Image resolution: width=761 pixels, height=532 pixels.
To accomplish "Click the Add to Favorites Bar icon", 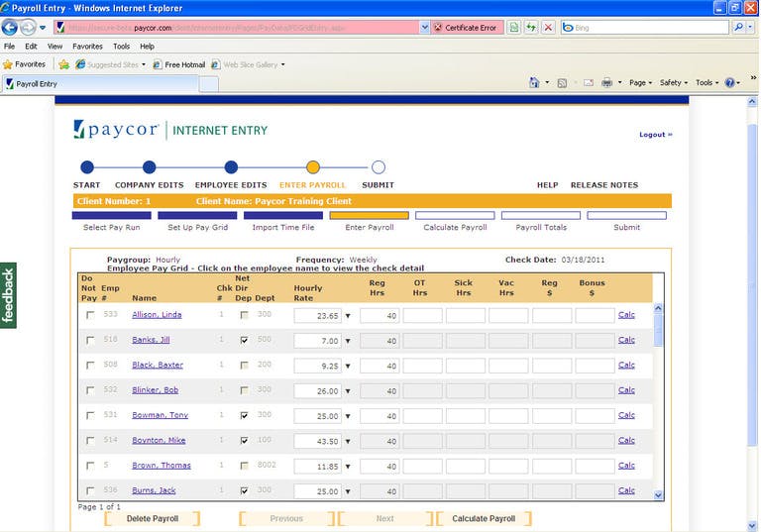I will [x=63, y=64].
